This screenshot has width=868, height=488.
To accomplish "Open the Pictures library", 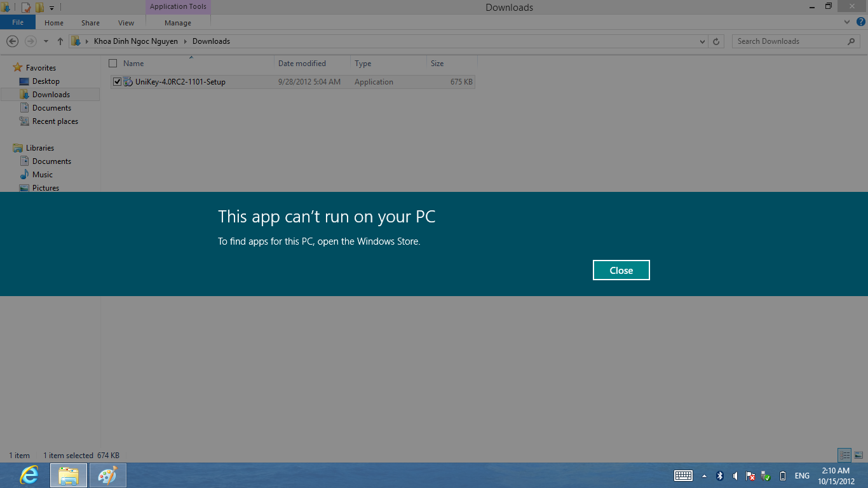I will (x=46, y=188).
